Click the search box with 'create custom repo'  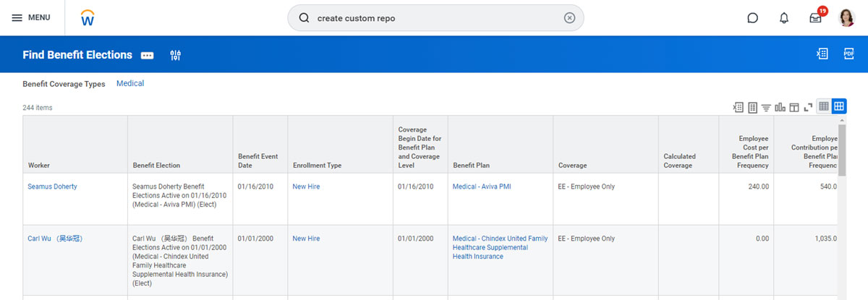435,18
